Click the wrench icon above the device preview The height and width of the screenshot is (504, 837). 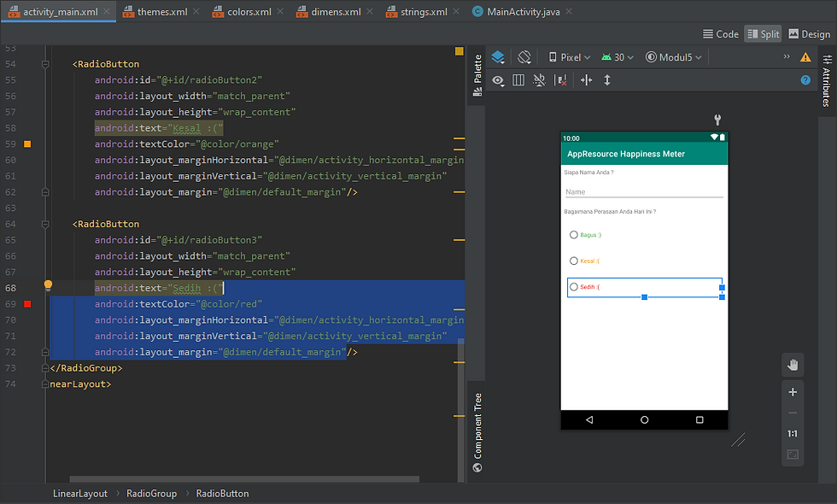click(717, 120)
